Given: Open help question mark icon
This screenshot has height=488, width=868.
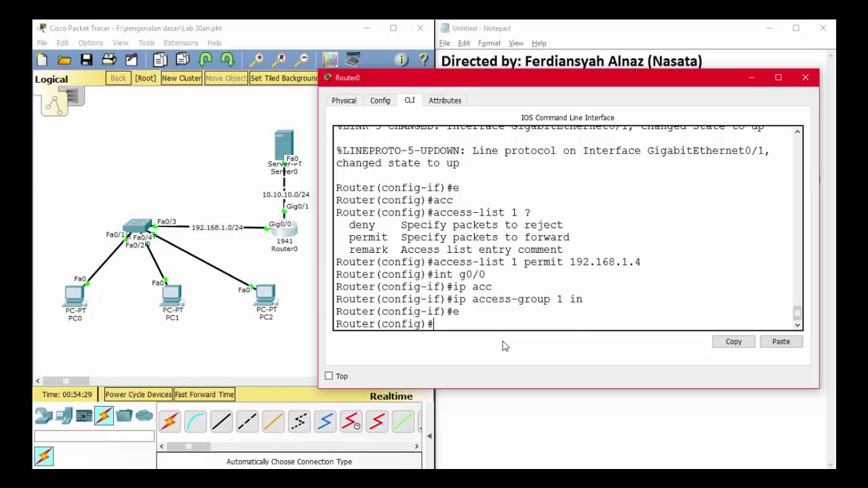Looking at the screenshot, I should 424,60.
